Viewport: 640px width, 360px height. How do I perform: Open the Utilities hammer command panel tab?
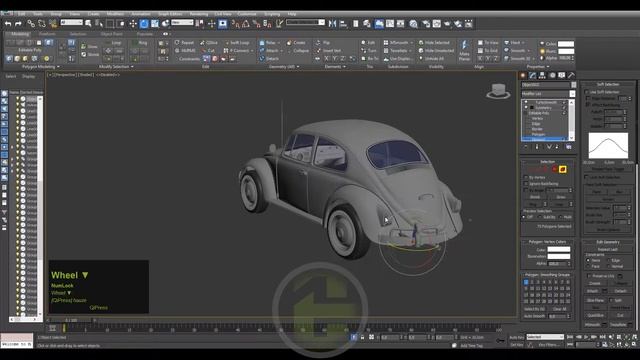point(571,75)
